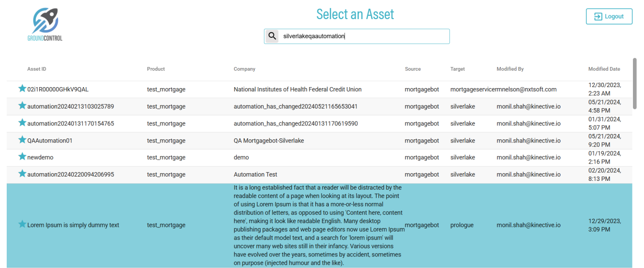Toggle favorite star for newdemo asset
The image size is (644, 268).
pyautogui.click(x=22, y=156)
